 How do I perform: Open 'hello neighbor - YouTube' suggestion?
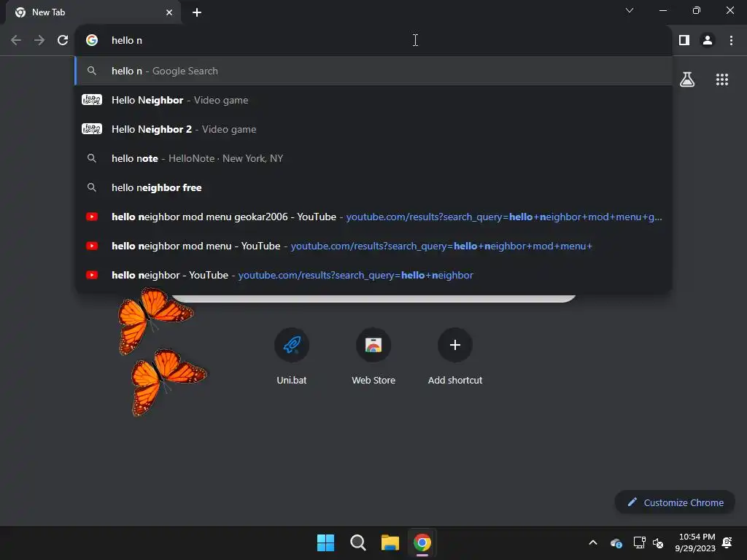[373, 275]
